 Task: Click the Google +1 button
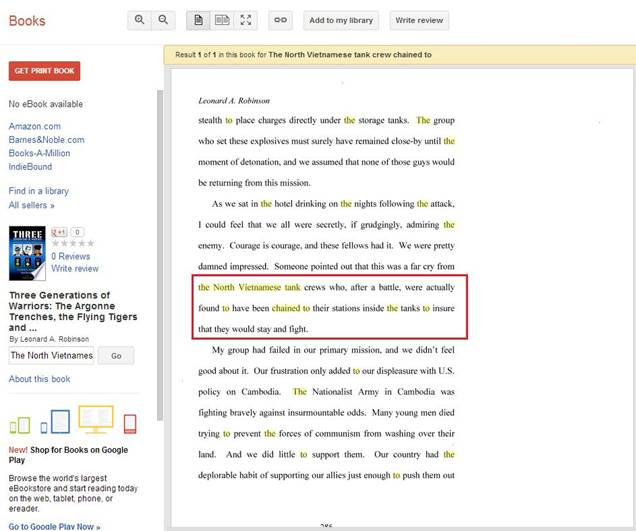[59, 232]
